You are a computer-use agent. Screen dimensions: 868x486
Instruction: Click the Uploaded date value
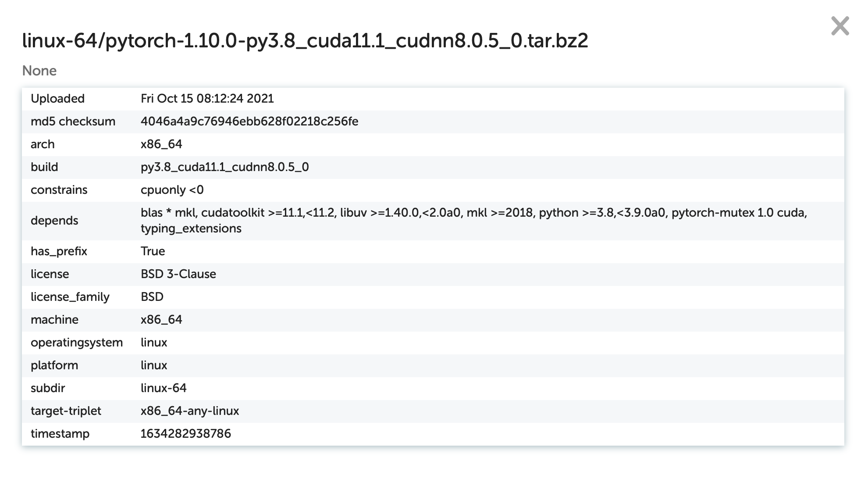click(207, 99)
